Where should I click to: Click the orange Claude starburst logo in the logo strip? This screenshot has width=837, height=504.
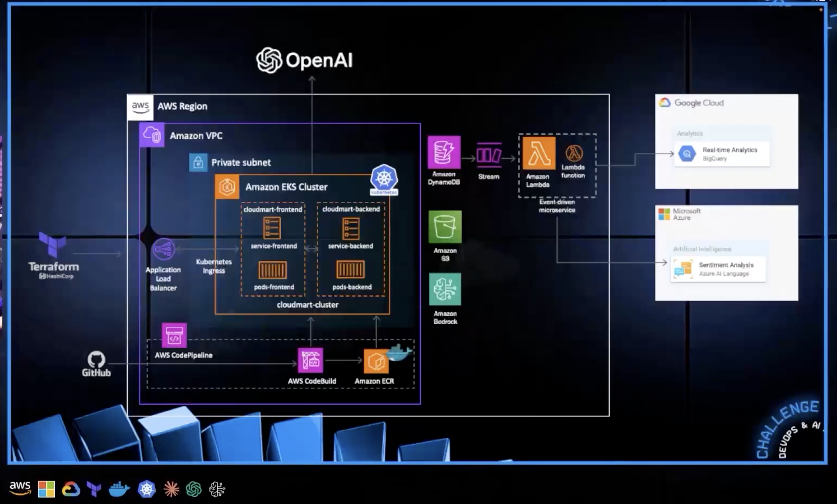[x=171, y=489]
